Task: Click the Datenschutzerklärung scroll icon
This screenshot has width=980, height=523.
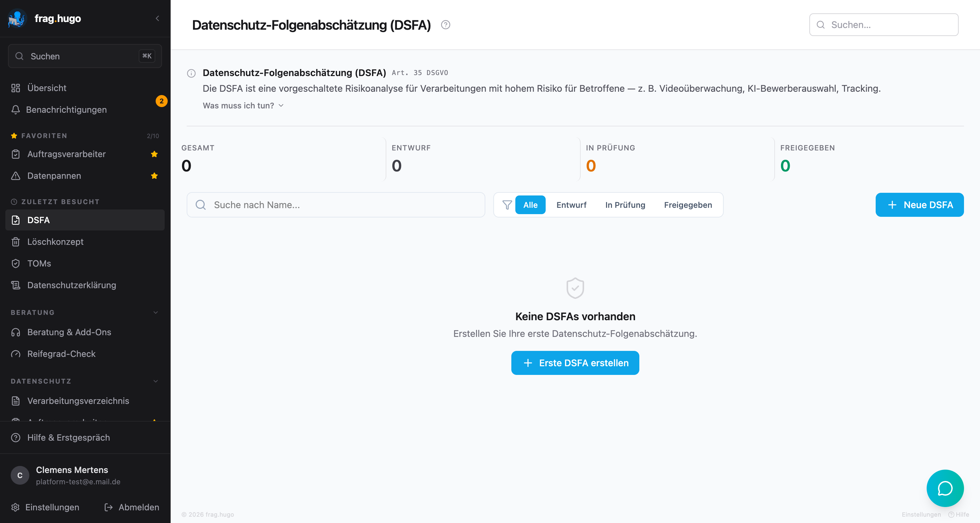Action: (x=16, y=285)
